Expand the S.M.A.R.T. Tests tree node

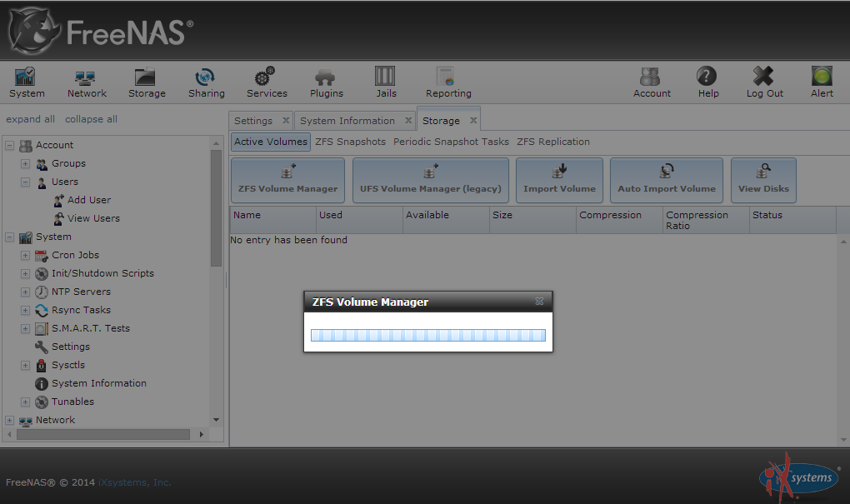click(26, 328)
